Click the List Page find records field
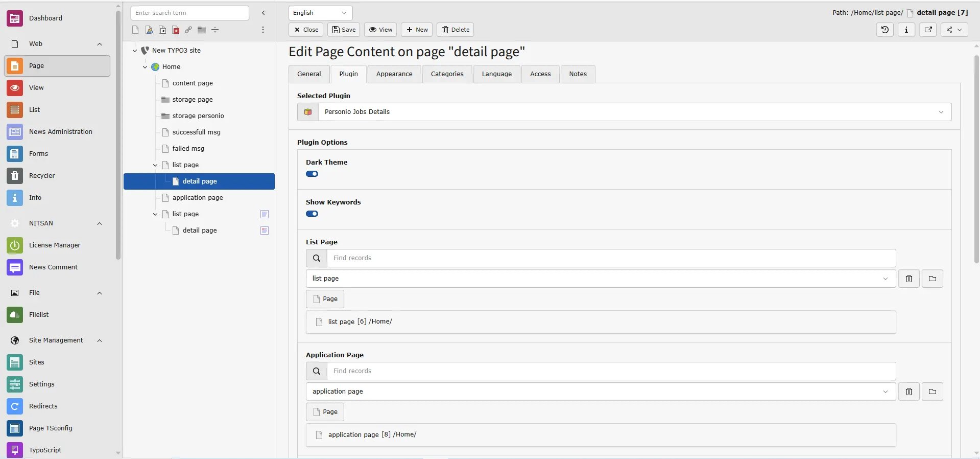The height and width of the screenshot is (459, 980). pos(611,258)
